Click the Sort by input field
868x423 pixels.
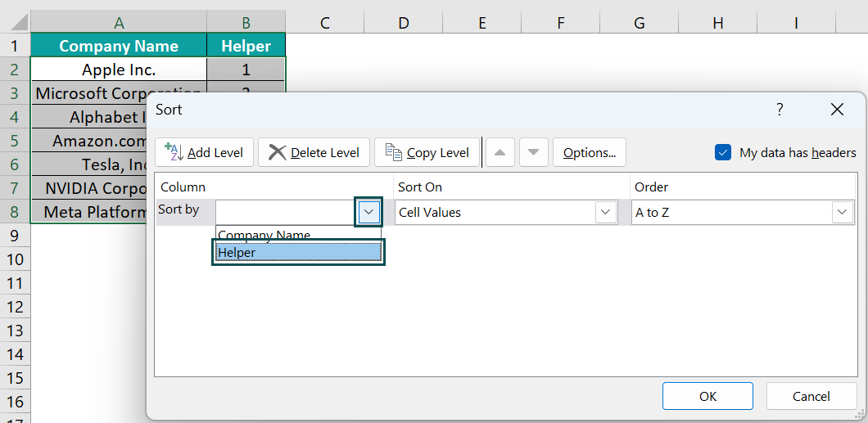pyautogui.click(x=287, y=213)
